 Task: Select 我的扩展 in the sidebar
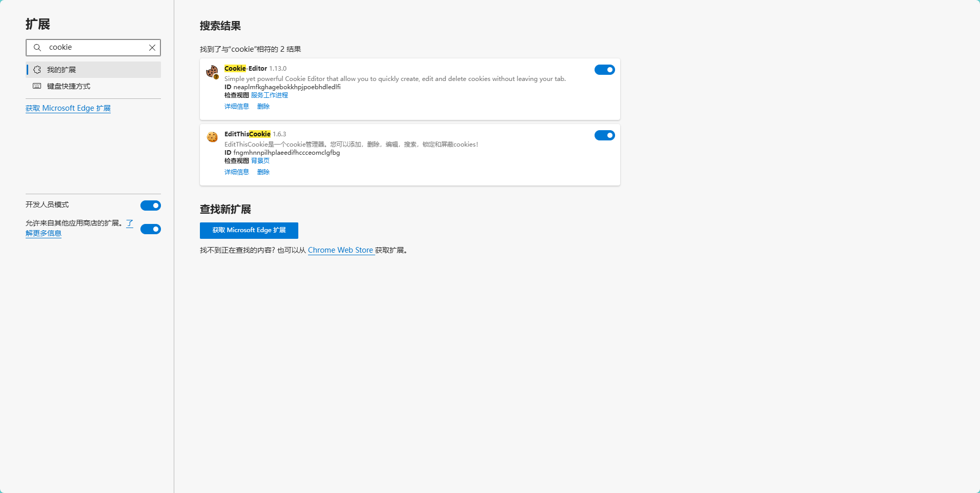click(x=62, y=70)
